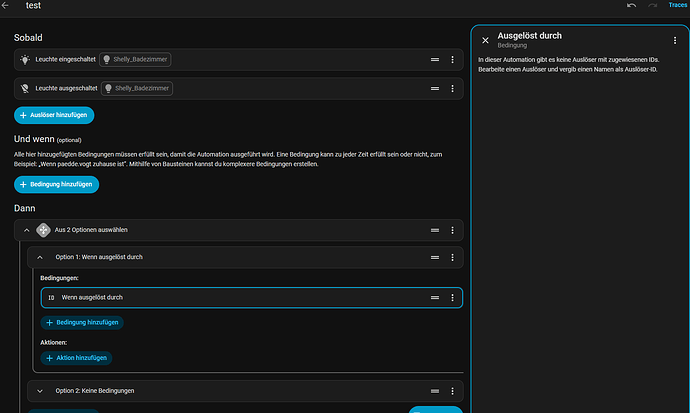690x413 pixels.
Task: Collapse Option 1: Wenn ausgelöst durch
Action: click(x=40, y=257)
